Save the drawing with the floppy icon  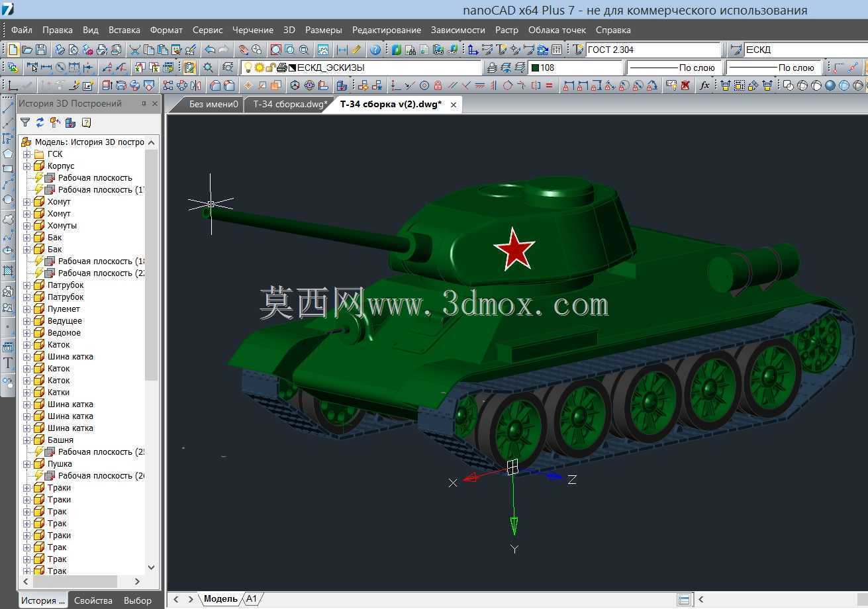click(x=40, y=50)
